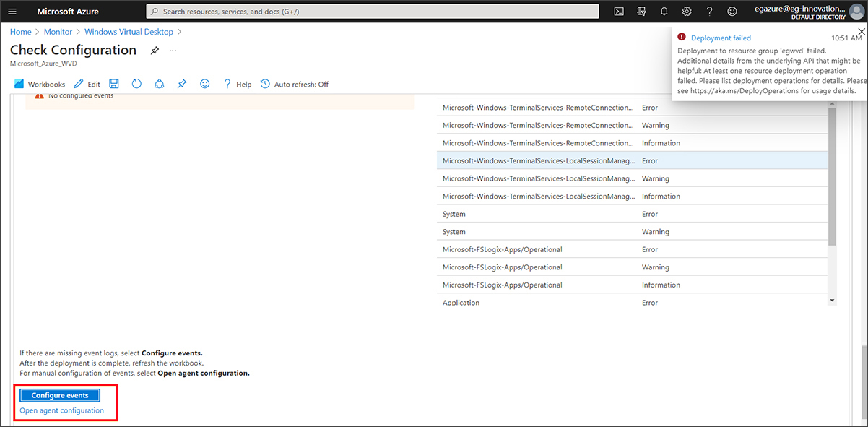
Task: Select the Application row with Error level
Action: [x=633, y=301]
